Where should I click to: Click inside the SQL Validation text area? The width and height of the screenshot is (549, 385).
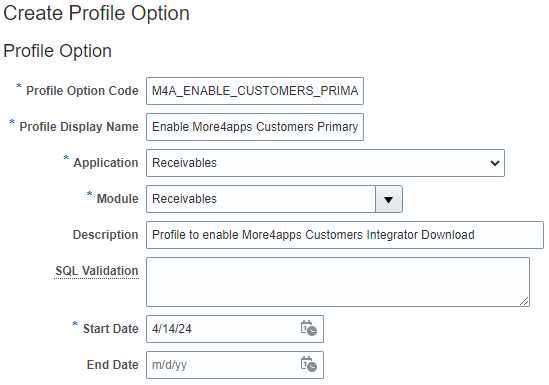[x=338, y=282]
